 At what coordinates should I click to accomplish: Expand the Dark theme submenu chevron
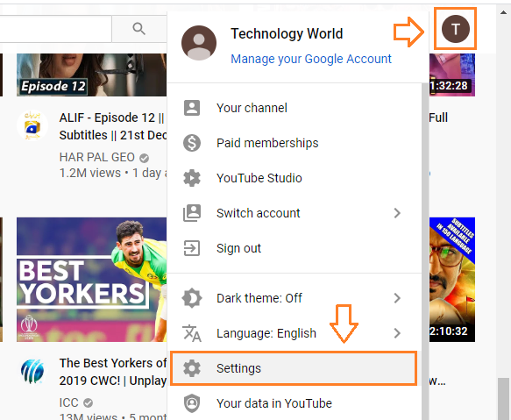click(397, 298)
